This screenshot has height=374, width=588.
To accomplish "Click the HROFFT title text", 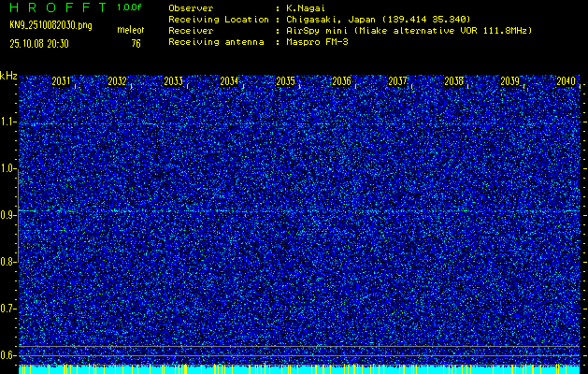I will point(56,7).
